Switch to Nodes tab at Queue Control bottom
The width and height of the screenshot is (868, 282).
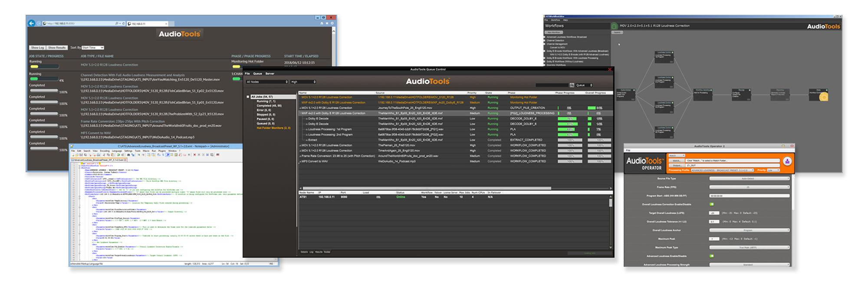pyautogui.click(x=327, y=252)
